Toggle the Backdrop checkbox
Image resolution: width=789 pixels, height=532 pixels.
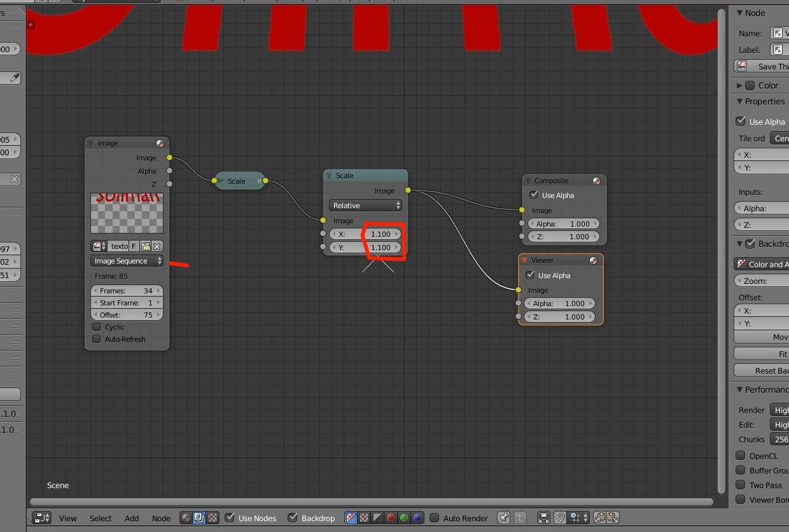[293, 518]
